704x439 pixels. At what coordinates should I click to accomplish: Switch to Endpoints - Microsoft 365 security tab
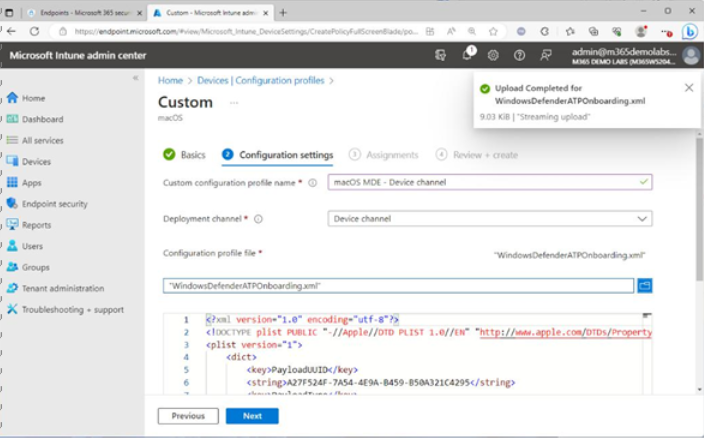84,13
